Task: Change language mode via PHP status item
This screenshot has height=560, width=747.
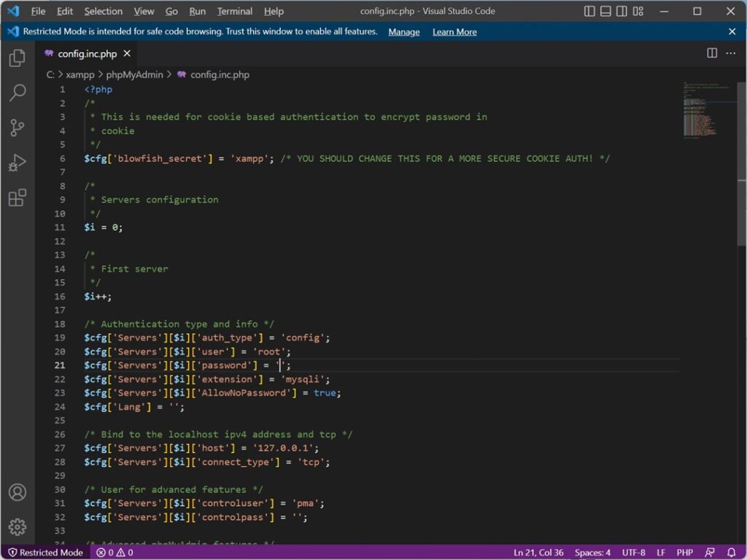Action: click(x=684, y=552)
